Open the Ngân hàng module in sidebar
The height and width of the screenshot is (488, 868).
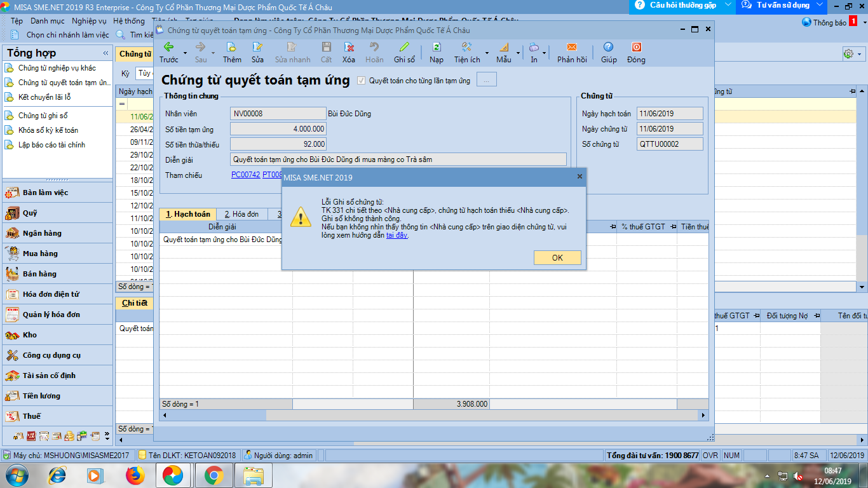(42, 233)
